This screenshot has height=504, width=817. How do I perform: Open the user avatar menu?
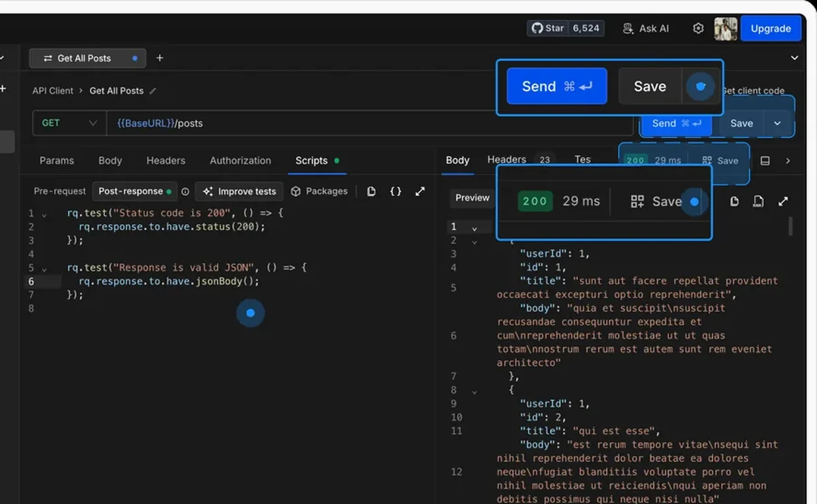(725, 29)
